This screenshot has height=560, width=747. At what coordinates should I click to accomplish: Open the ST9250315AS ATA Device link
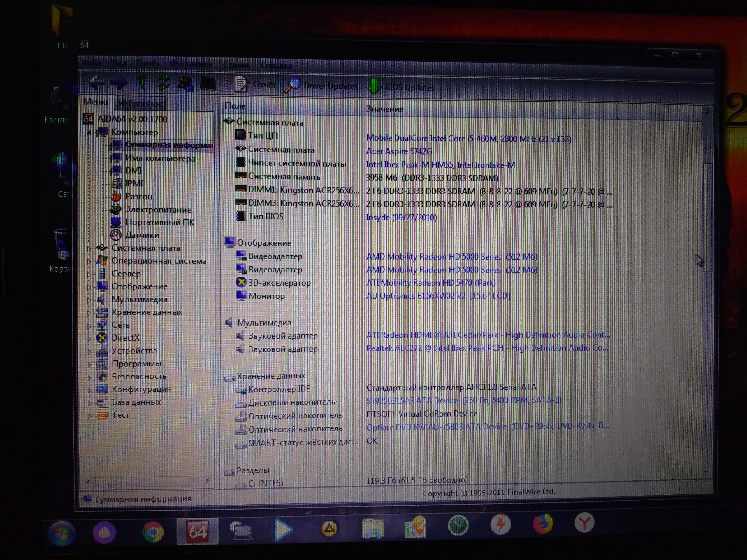464,400
